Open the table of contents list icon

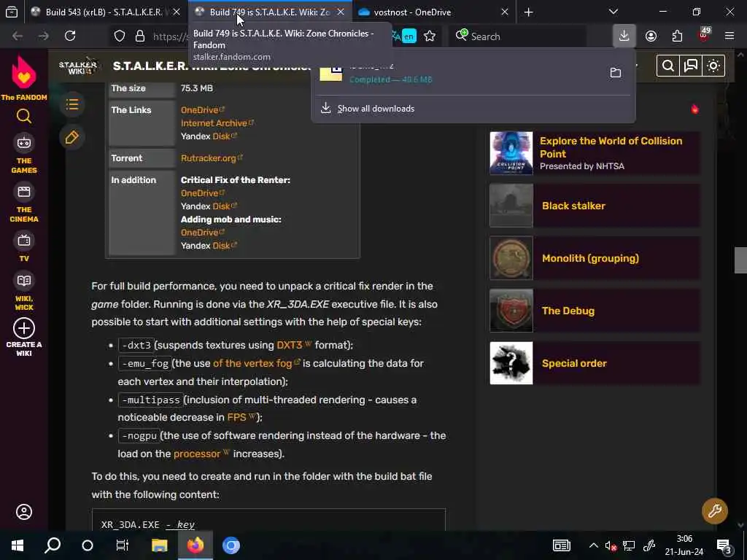coord(72,104)
